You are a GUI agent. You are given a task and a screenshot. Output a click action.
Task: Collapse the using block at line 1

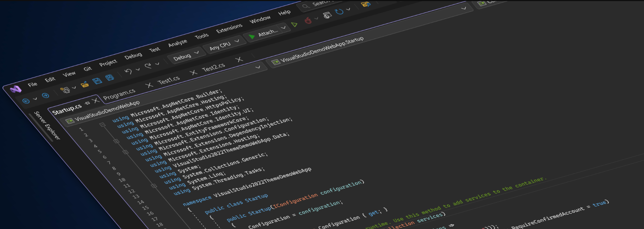(x=102, y=125)
